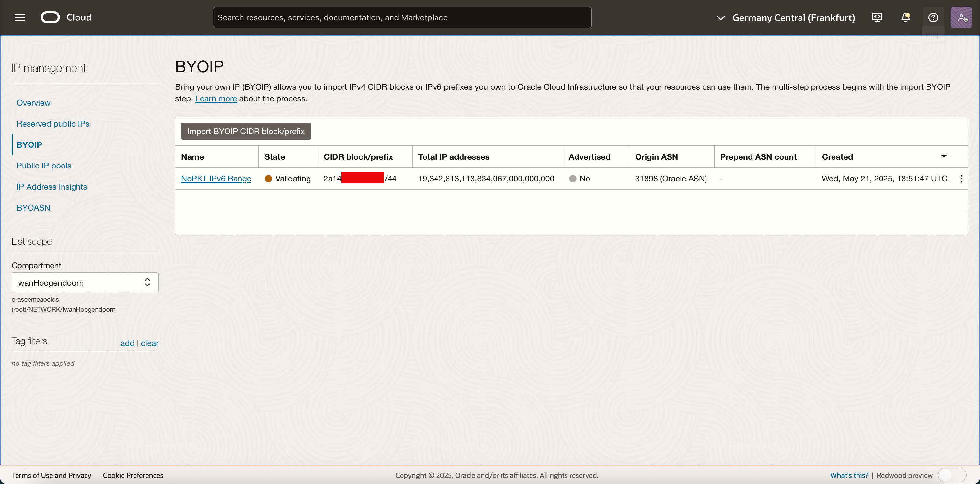Viewport: 980px width, 484px height.
Task: Expand the Germany Central (Frankfurt) region selector
Action: [786, 17]
